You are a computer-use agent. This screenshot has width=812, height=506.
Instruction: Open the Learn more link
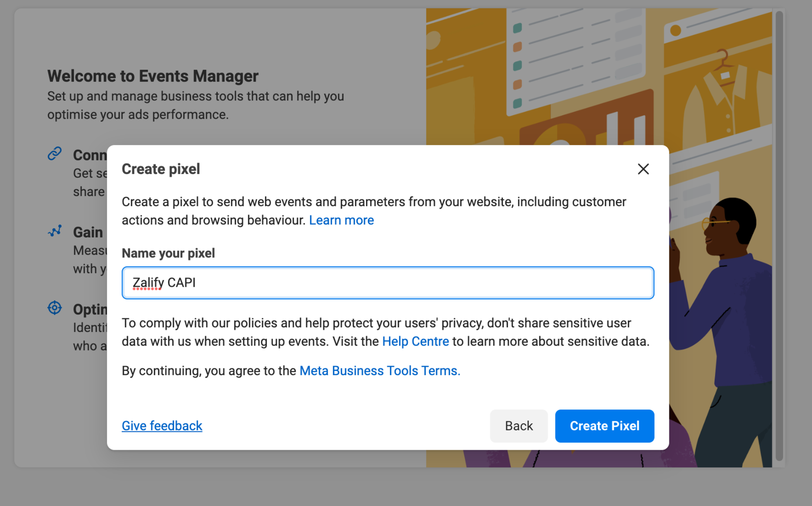pyautogui.click(x=341, y=220)
